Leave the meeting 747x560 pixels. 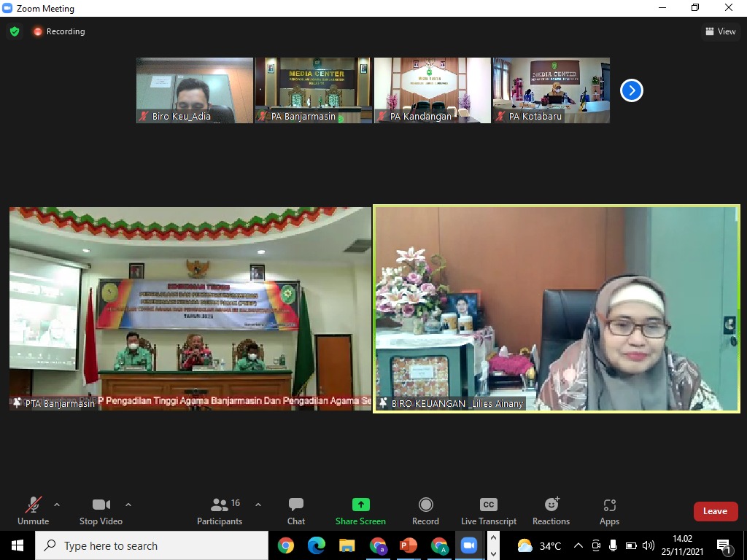coord(715,511)
